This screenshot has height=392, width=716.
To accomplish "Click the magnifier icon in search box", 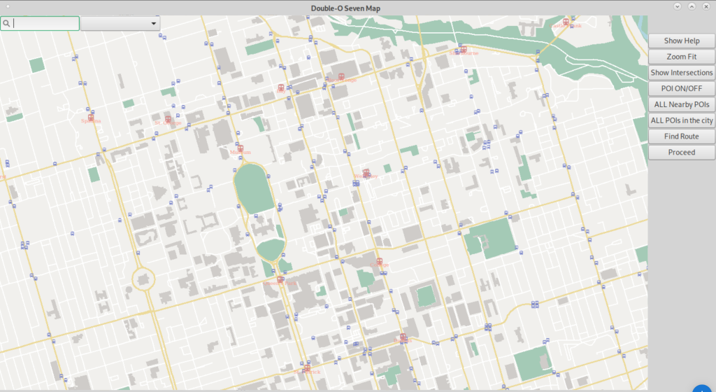I will [x=6, y=23].
